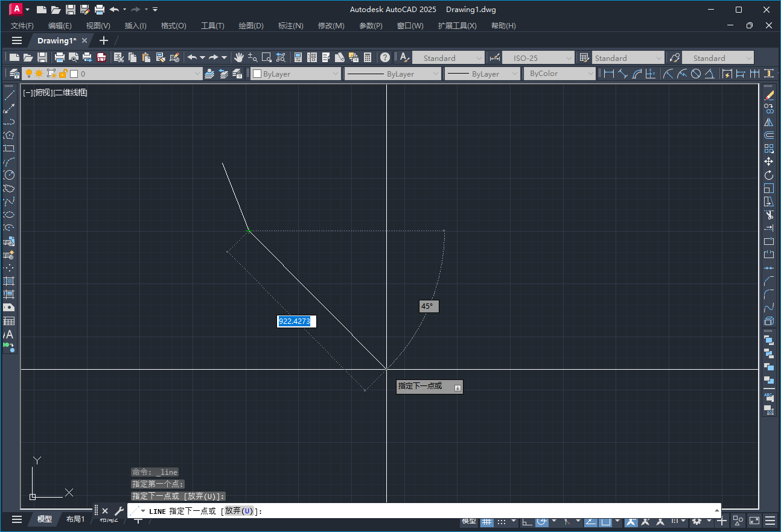The width and height of the screenshot is (781, 532).
Task: Click the ByLayer white color swatch
Action: (257, 74)
